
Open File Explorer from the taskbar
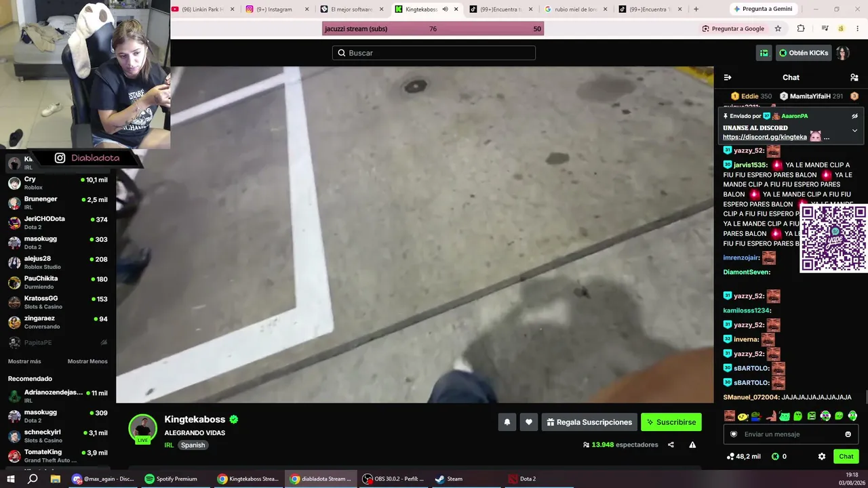(56, 479)
